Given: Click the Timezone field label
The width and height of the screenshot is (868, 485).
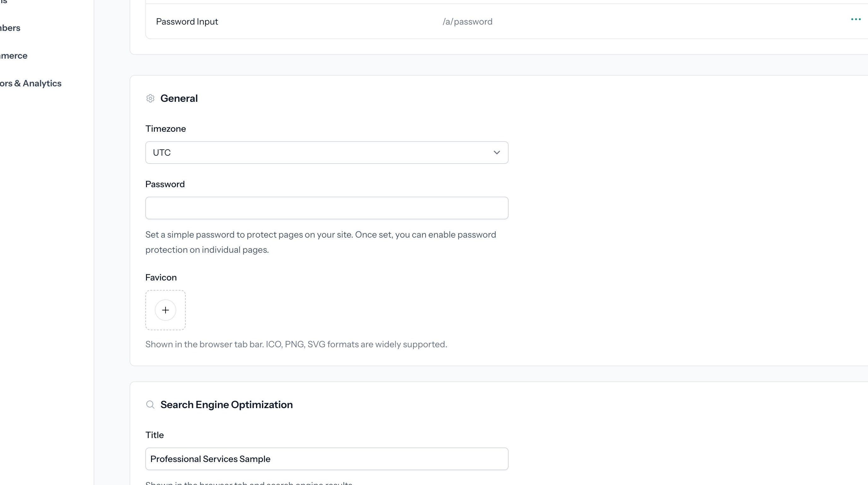Looking at the screenshot, I should click(166, 129).
